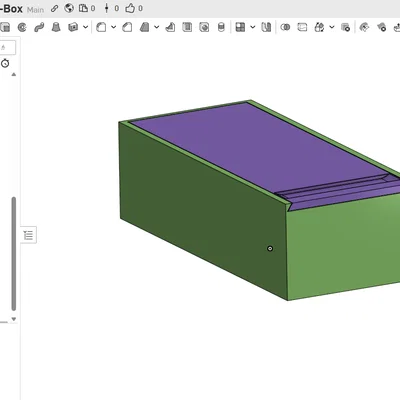Select the Extrude tool icon
The width and height of the screenshot is (400, 400).
coord(5,27)
